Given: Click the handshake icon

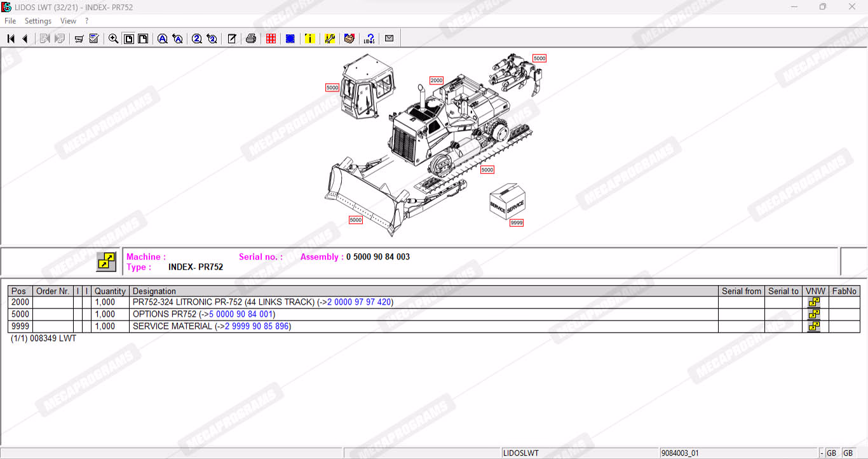Looking at the screenshot, I should 349,39.
